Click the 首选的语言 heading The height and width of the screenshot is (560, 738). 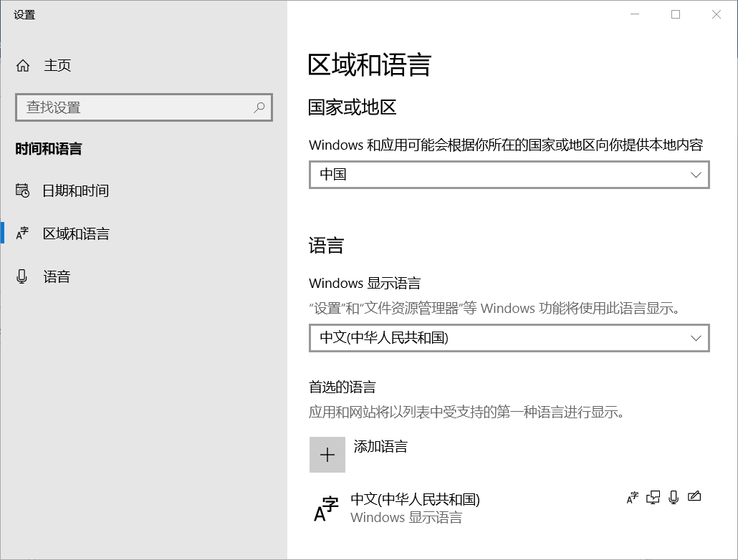click(342, 387)
